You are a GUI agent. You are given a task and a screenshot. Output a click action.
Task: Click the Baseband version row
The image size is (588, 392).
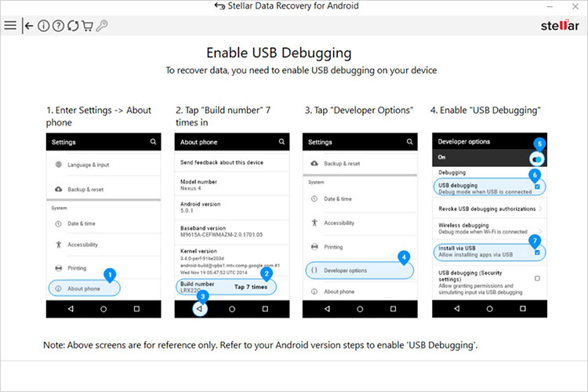click(232, 231)
